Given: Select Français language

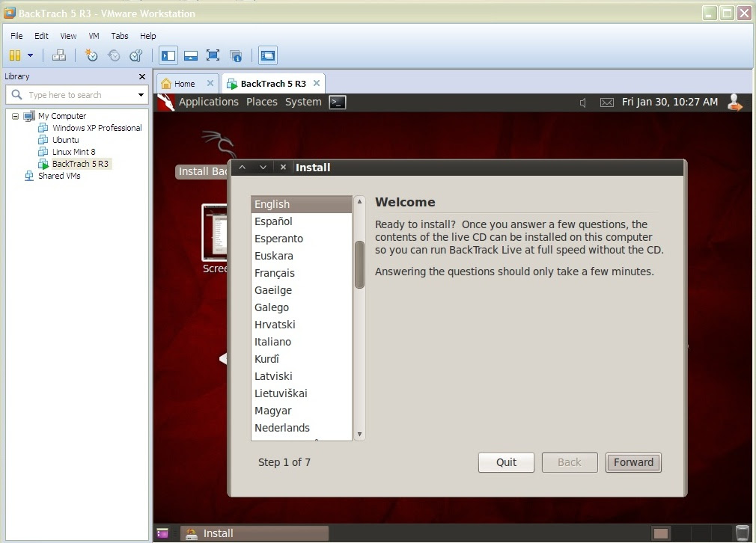Looking at the screenshot, I should point(302,273).
